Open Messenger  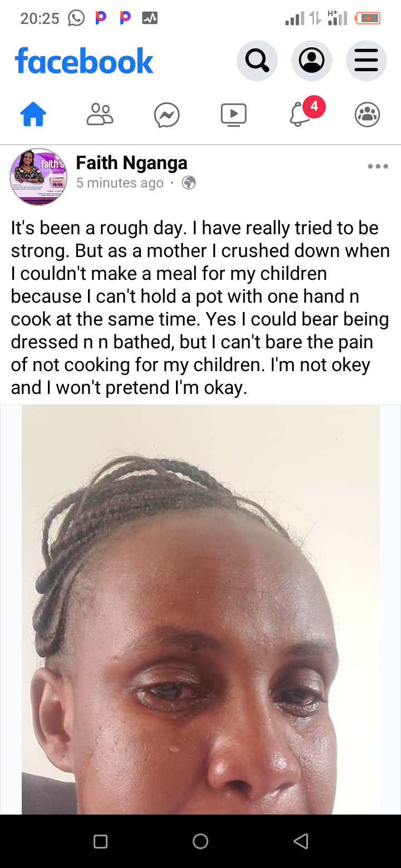(x=167, y=115)
